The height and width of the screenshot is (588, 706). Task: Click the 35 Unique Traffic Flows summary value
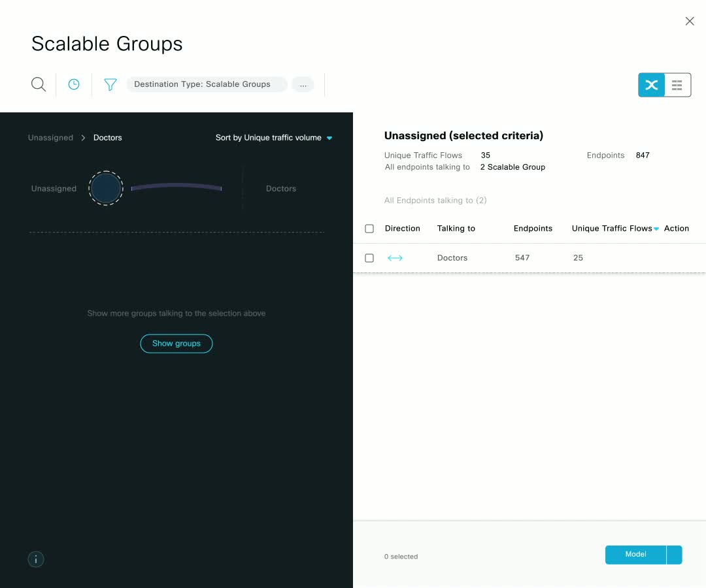(x=485, y=155)
